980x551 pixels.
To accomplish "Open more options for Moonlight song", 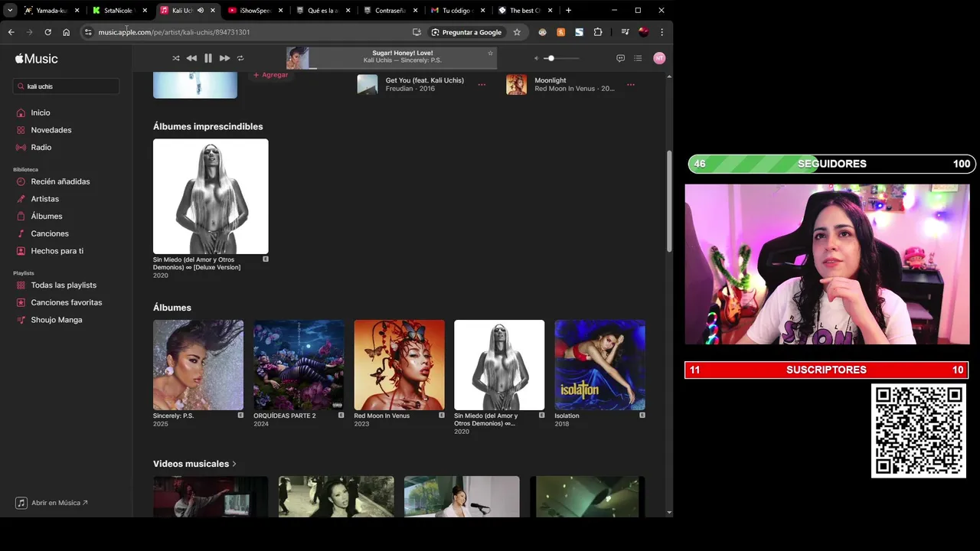I will pyautogui.click(x=631, y=84).
